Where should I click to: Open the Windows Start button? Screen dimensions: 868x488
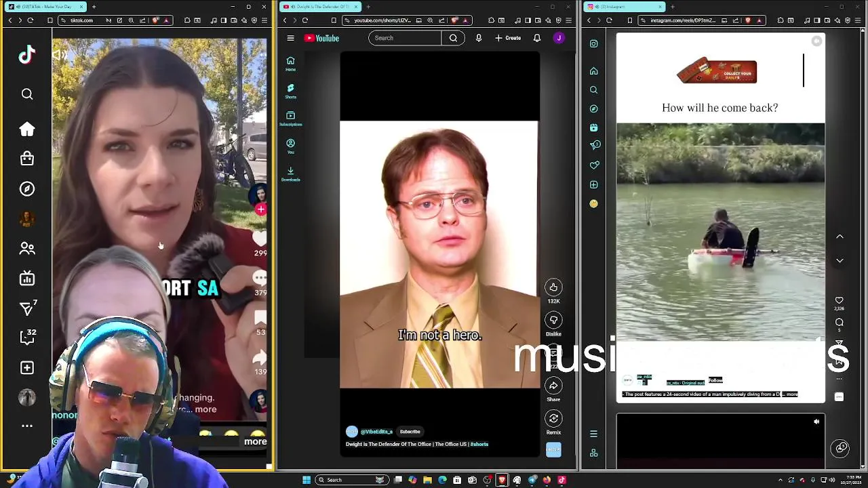[307, 480]
